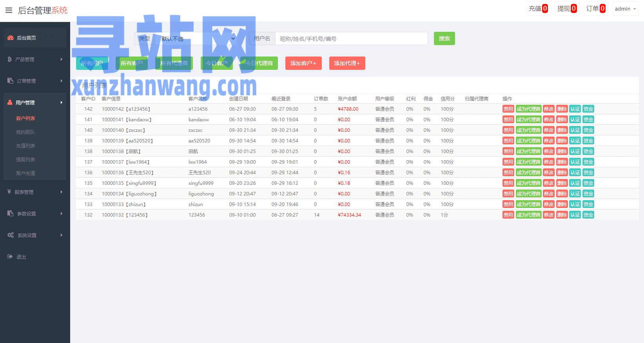Select 提现列表 from the sidebar submenu
The image size is (644, 343).
[x=25, y=159]
